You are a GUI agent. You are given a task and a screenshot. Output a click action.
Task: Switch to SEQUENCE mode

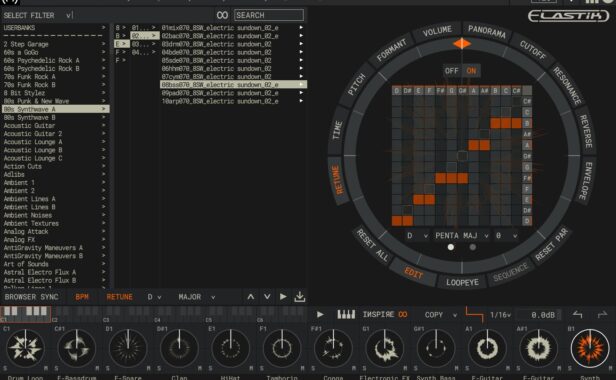[510, 272]
